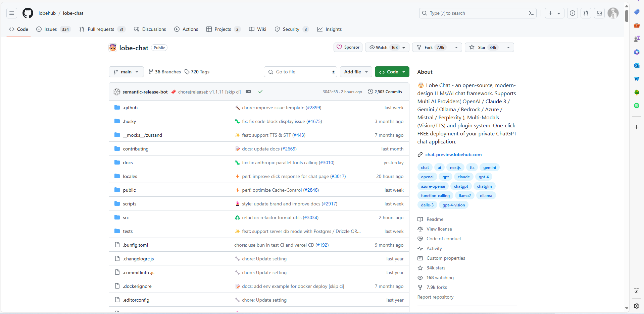Screen dimensions: 644x314
Task: Open the lobehub owner link
Action: click(x=47, y=13)
